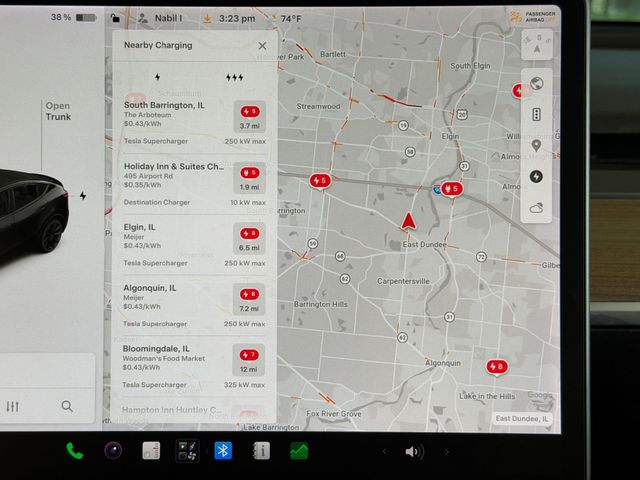Toggle the charging stations lightning icon
Image resolution: width=640 pixels, height=480 pixels.
536,176
